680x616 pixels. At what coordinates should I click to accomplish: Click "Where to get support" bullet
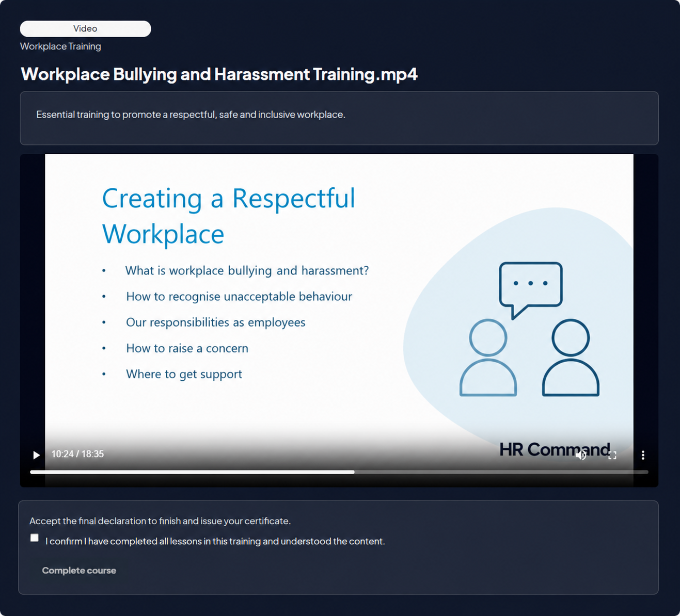click(184, 374)
